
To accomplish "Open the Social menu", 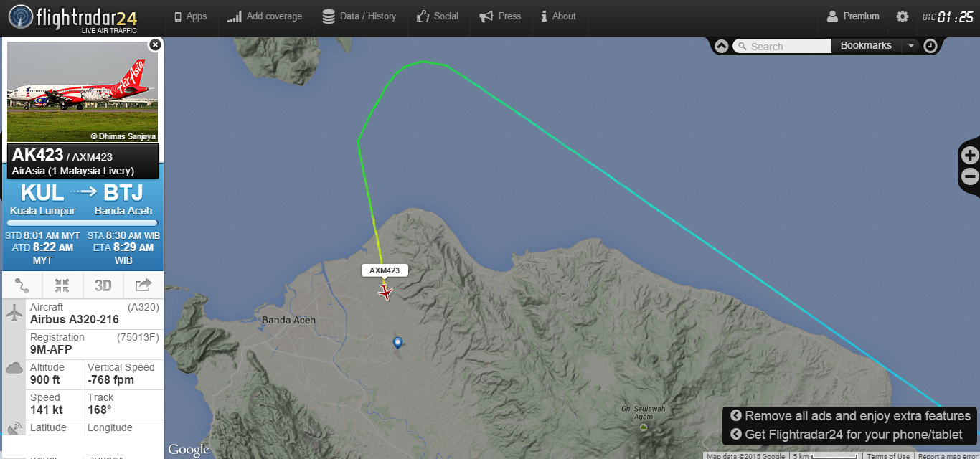I will pyautogui.click(x=438, y=16).
